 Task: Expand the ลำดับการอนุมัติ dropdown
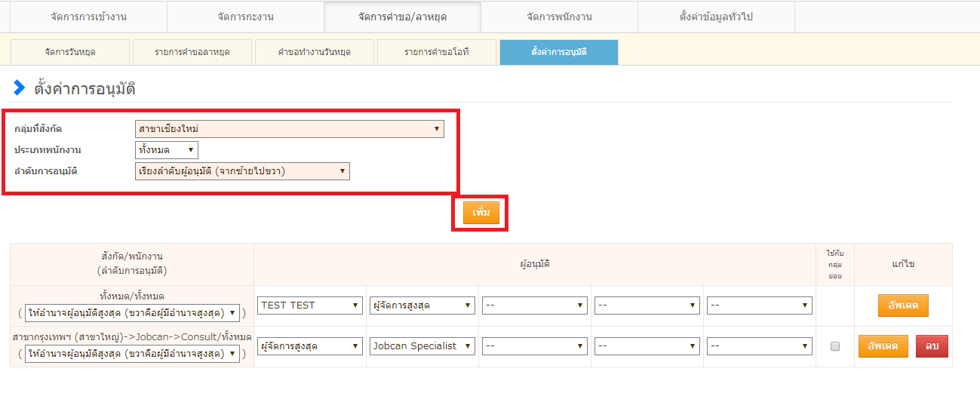pyautogui.click(x=242, y=171)
